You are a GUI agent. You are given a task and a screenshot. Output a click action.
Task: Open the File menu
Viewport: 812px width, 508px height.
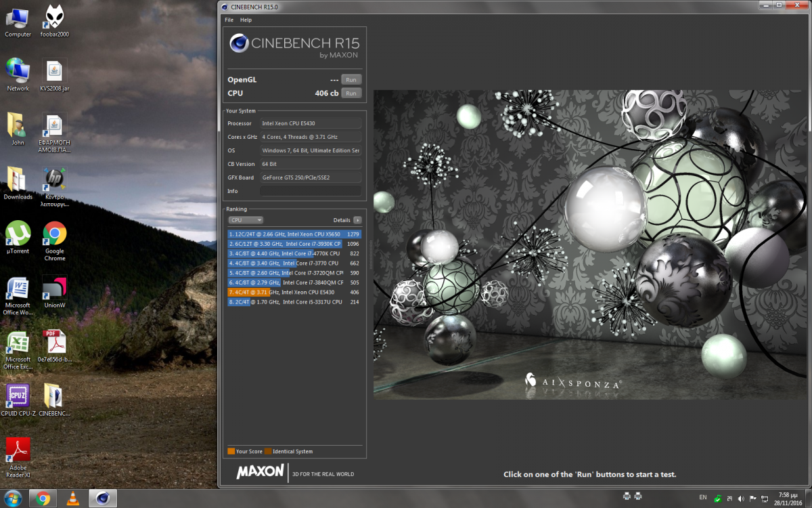229,20
